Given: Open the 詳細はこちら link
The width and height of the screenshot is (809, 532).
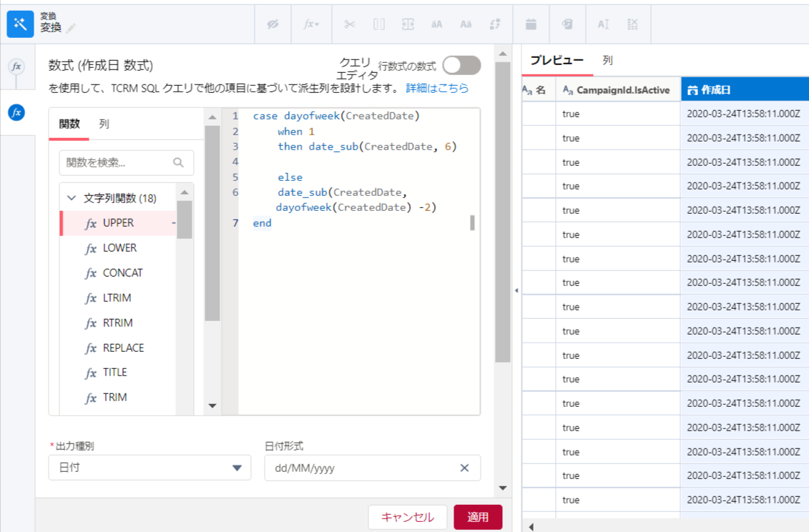Looking at the screenshot, I should pos(437,89).
